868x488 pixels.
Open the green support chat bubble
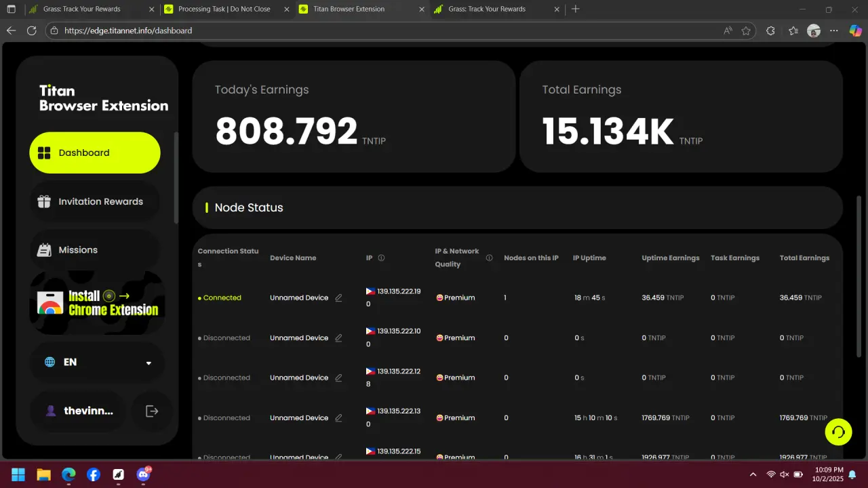(x=839, y=432)
